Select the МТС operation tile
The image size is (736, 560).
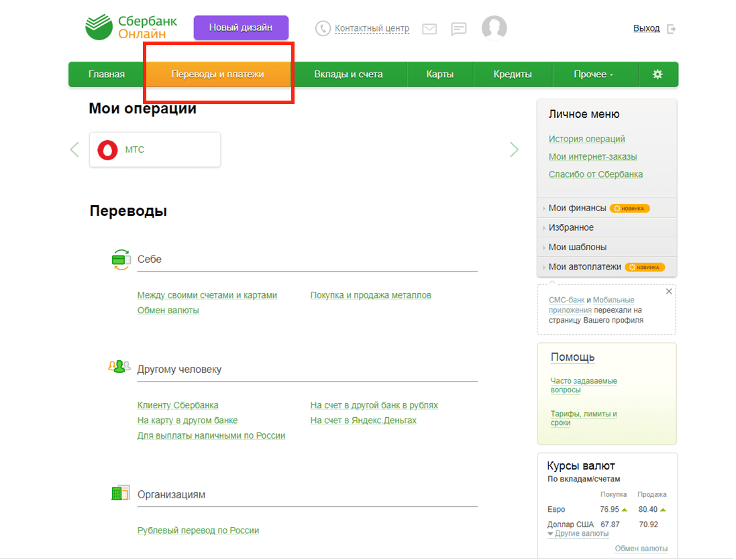point(154,150)
